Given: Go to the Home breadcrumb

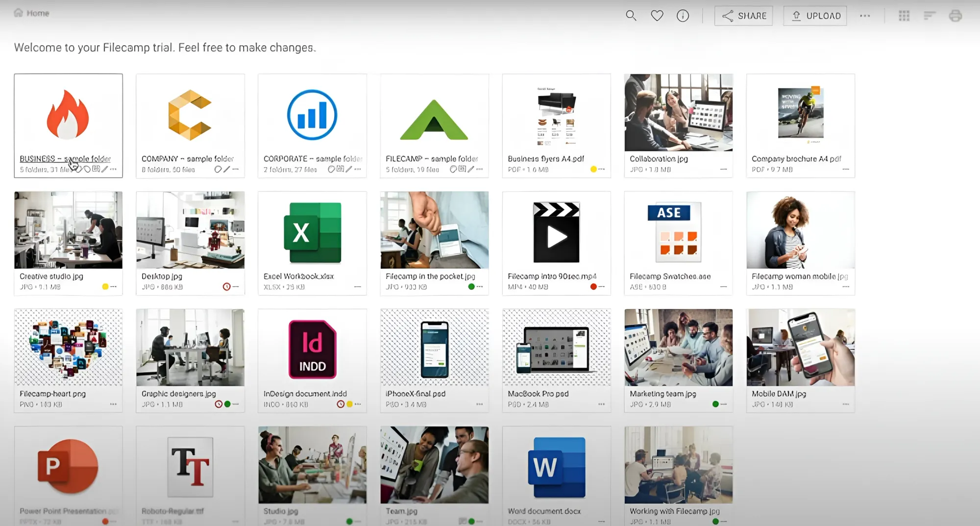Looking at the screenshot, I should pyautogui.click(x=32, y=13).
